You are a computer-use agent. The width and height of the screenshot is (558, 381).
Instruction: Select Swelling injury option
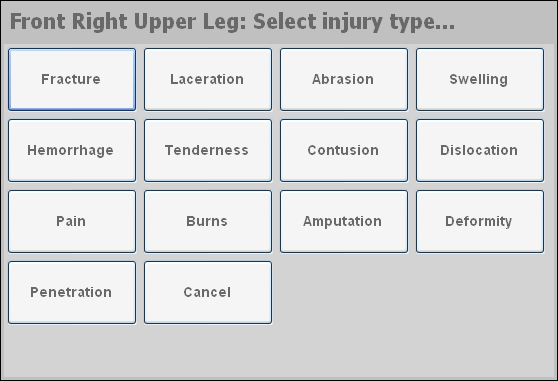(x=480, y=79)
